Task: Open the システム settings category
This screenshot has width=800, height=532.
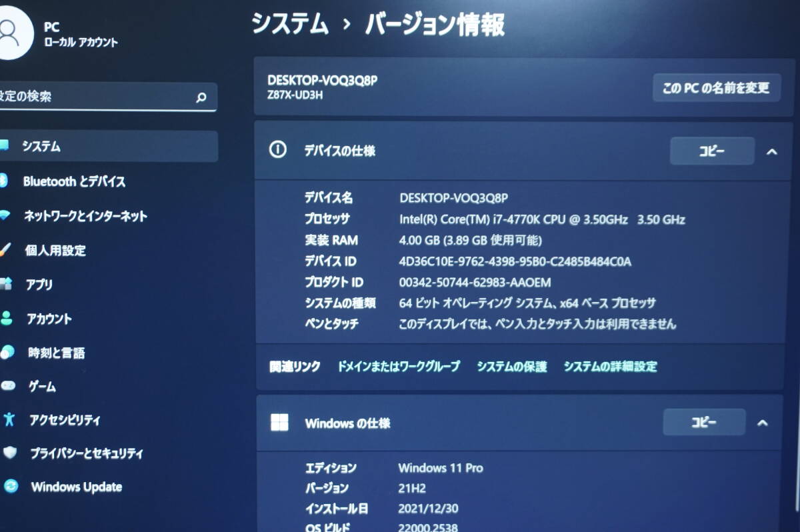Action: point(109,147)
